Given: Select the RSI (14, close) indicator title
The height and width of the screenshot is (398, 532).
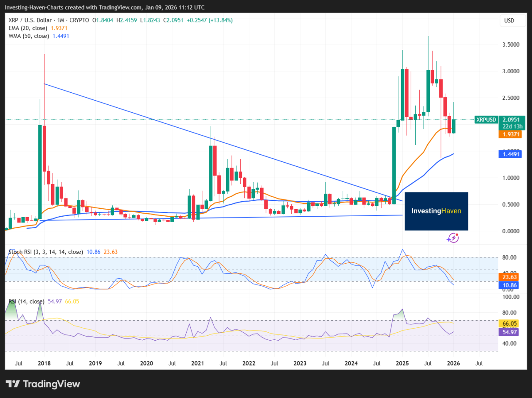Looking at the screenshot, I should click(x=27, y=301).
